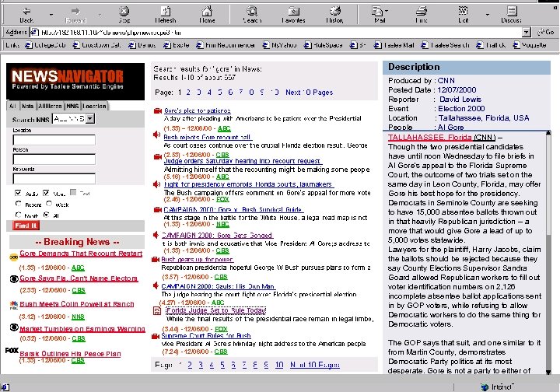Click speaker icon beside Fight for presidency embroils

coord(156,184)
